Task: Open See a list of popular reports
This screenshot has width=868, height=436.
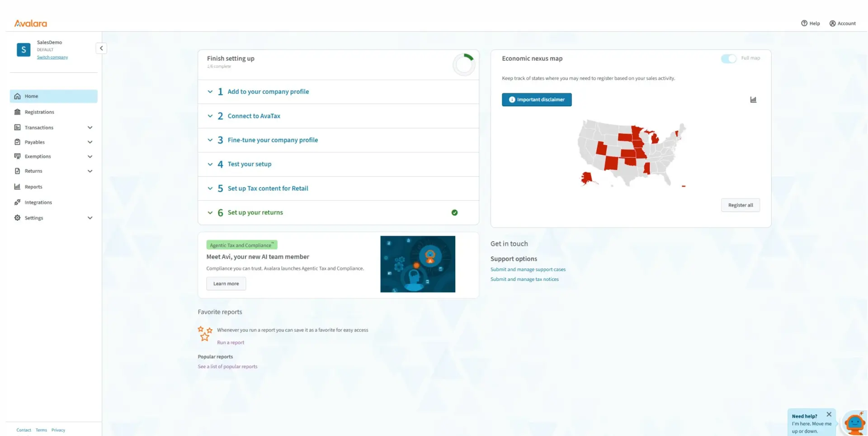Action: pyautogui.click(x=227, y=367)
